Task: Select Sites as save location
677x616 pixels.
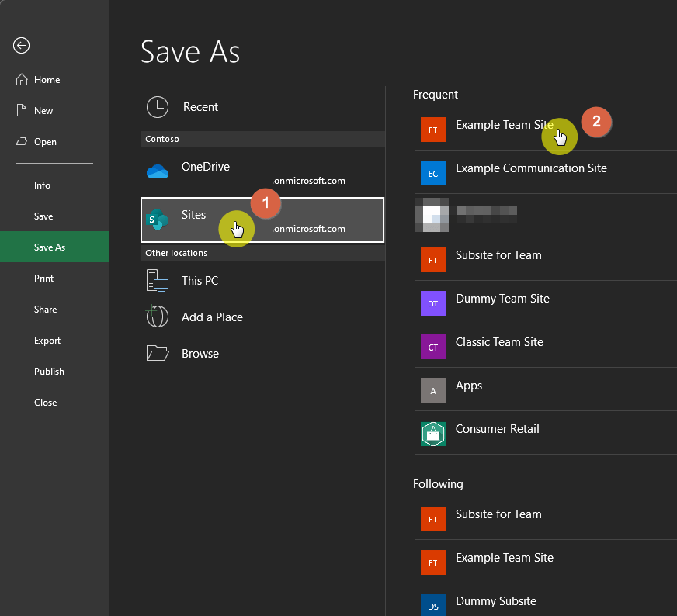Action: point(262,220)
